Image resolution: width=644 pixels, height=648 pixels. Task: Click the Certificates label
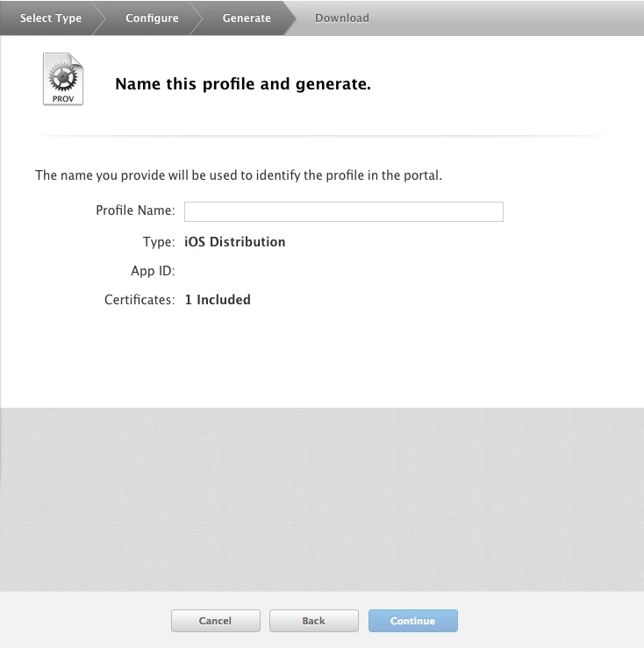click(x=140, y=300)
